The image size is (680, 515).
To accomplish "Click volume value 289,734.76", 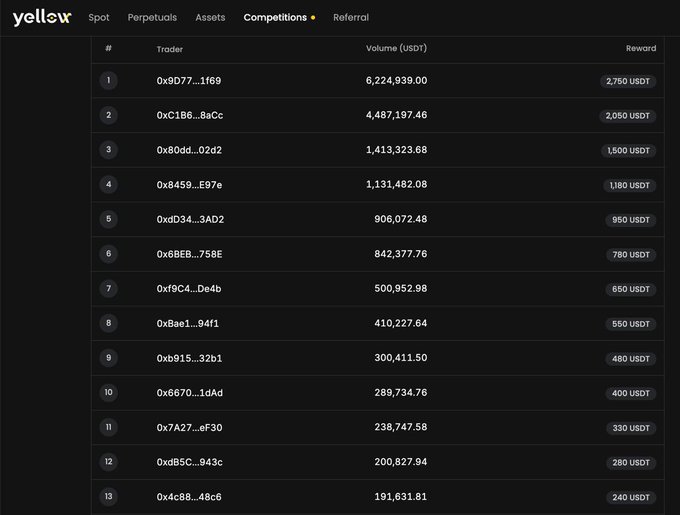I will click(401, 393).
